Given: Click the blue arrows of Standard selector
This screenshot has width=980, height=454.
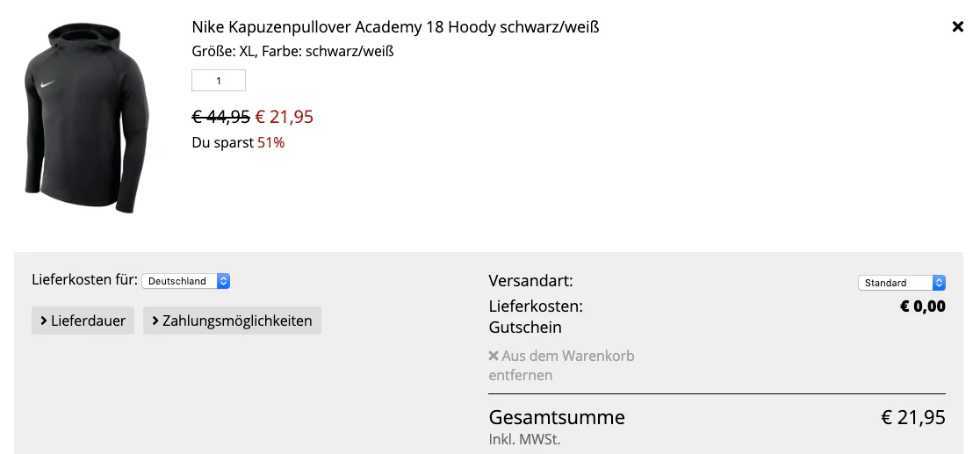Looking at the screenshot, I should [x=939, y=283].
